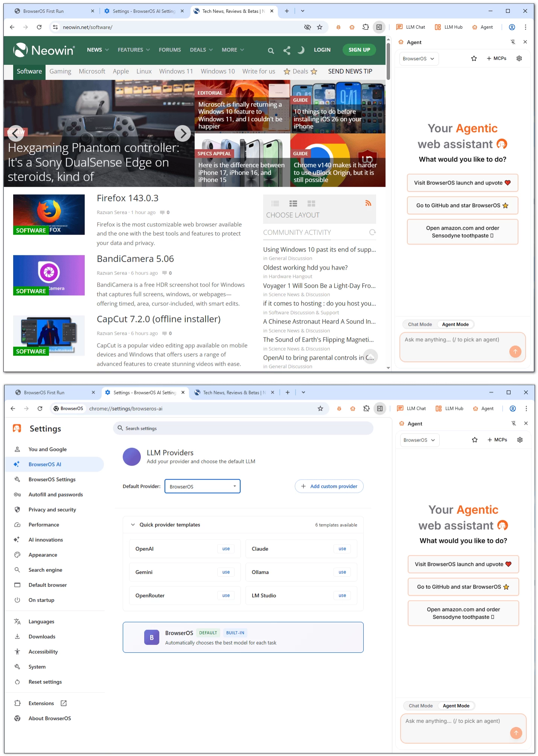Click the pin icon in bottom Agent panel header
The width and height of the screenshot is (538, 756).
514,424
